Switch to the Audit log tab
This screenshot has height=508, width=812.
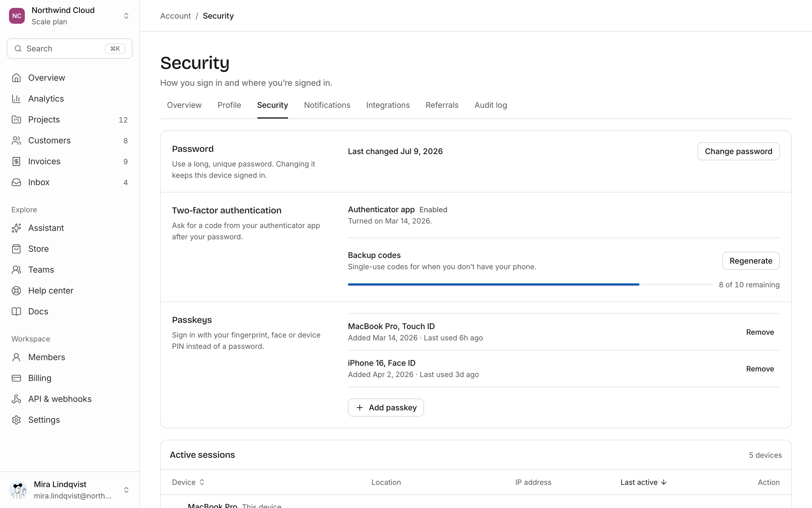pos(491,105)
